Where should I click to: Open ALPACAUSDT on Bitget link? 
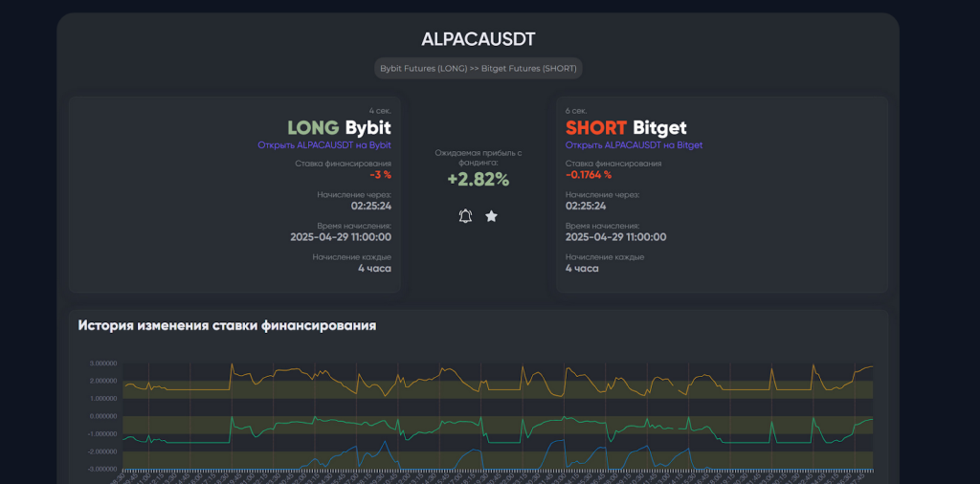pyautogui.click(x=634, y=144)
